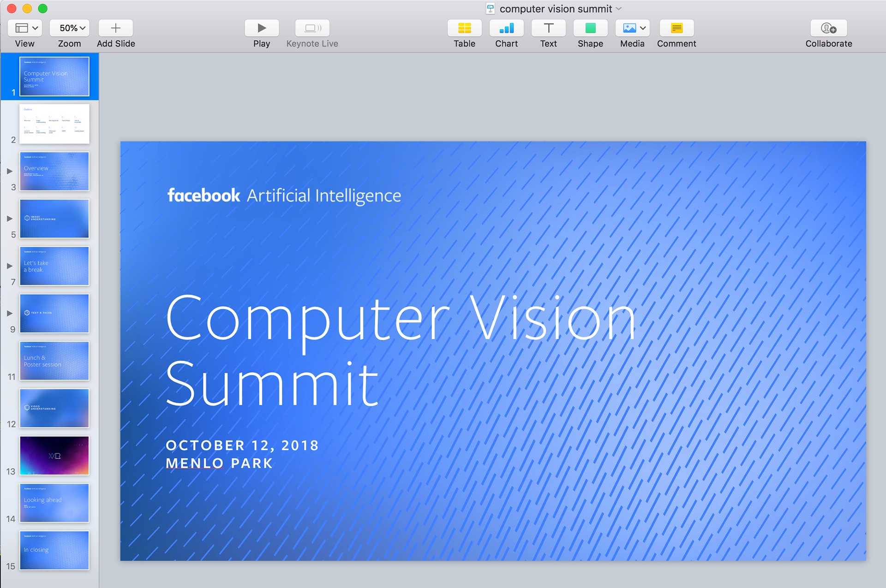Viewport: 886px width, 588px height.
Task: Click the Add Slide label
Action: coord(116,44)
